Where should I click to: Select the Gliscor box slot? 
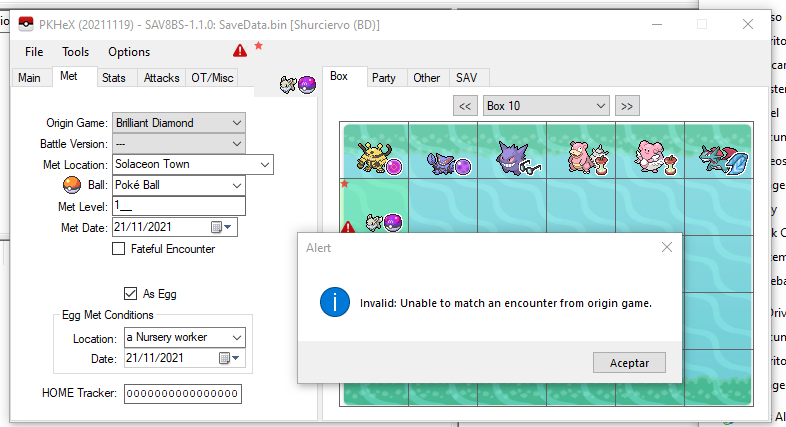(x=443, y=151)
